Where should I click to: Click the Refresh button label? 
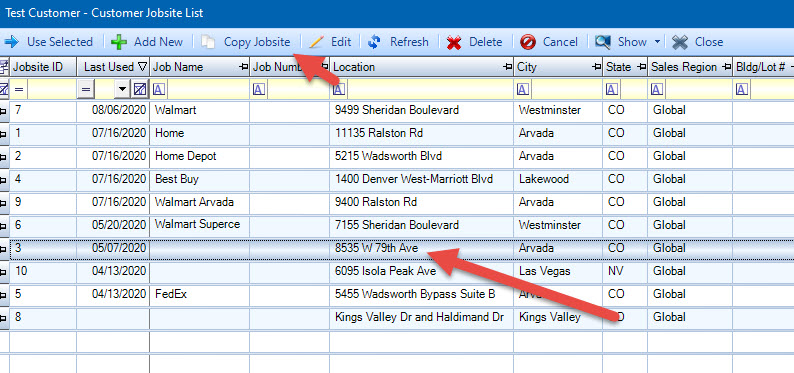pos(409,42)
